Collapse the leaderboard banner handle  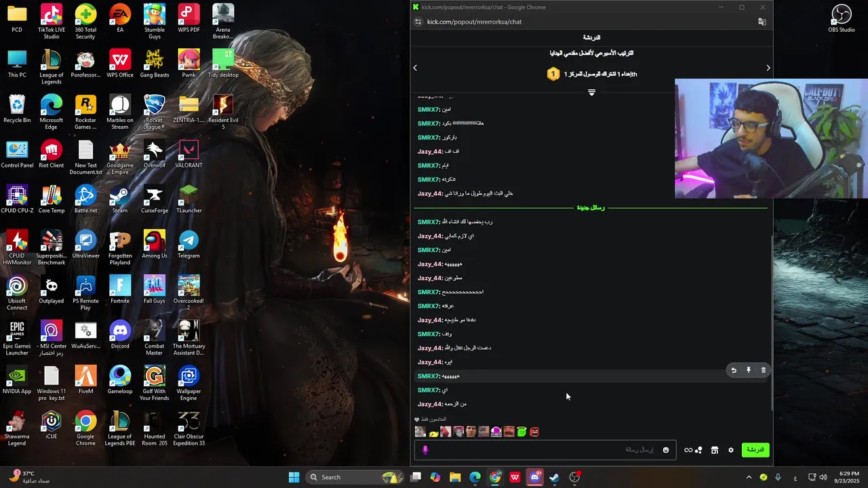click(591, 92)
